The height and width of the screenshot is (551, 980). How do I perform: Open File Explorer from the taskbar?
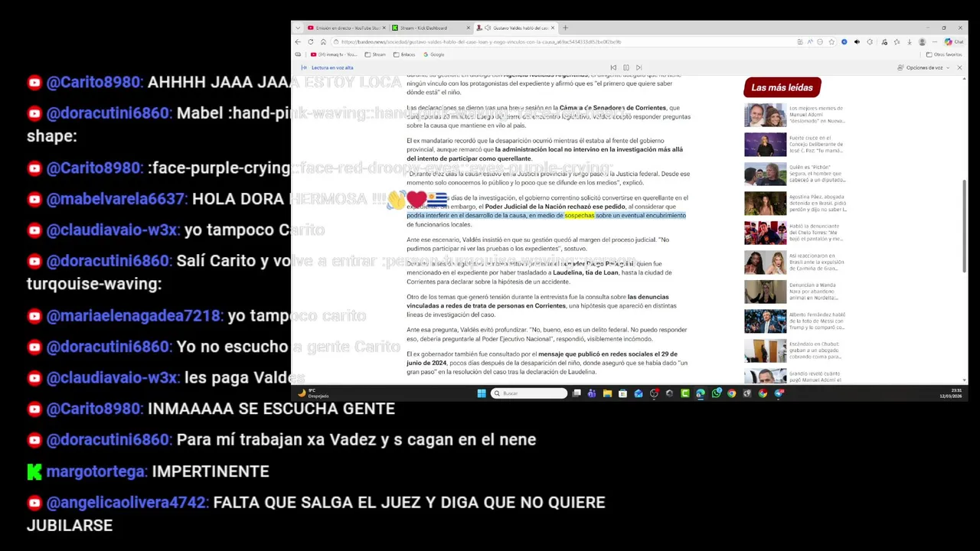pyautogui.click(x=607, y=393)
